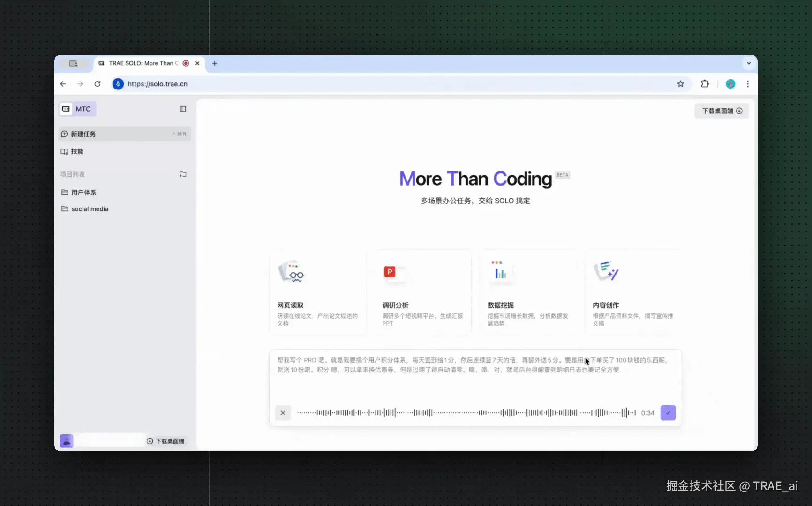The width and height of the screenshot is (812, 506).
Task: Open the browser three-dot menu
Action: pyautogui.click(x=748, y=84)
